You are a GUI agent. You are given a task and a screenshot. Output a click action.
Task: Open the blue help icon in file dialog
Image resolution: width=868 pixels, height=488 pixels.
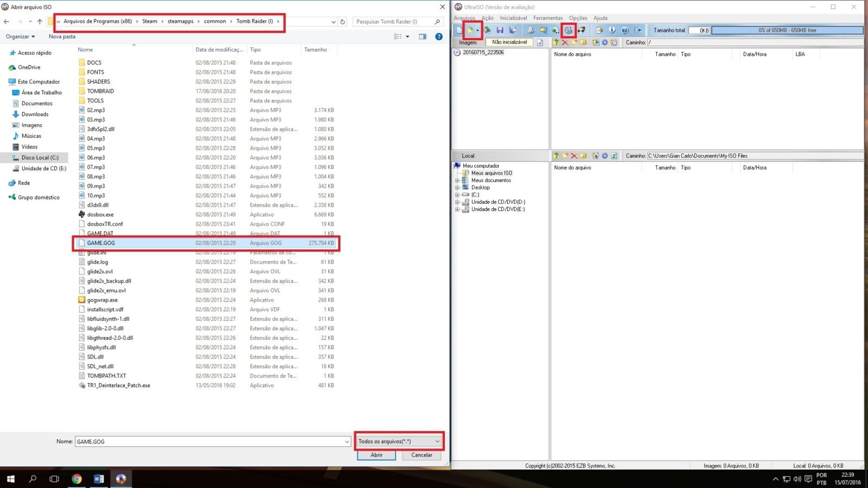439,37
